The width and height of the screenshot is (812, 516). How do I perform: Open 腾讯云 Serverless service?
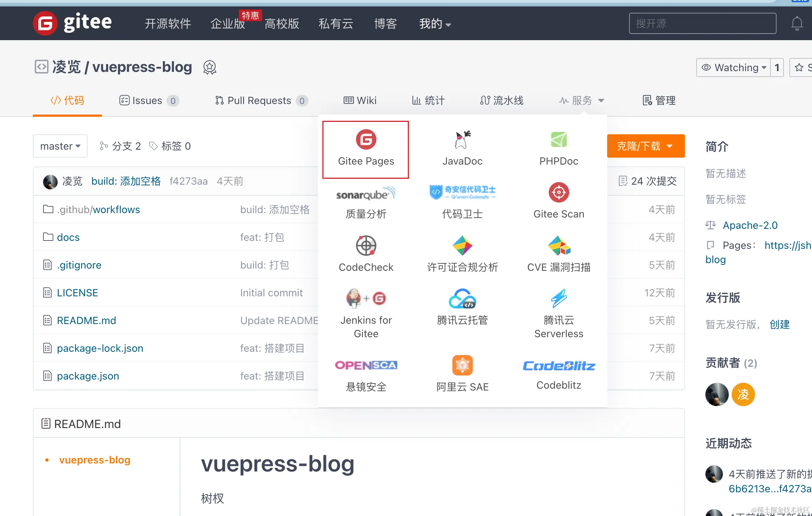click(x=559, y=314)
